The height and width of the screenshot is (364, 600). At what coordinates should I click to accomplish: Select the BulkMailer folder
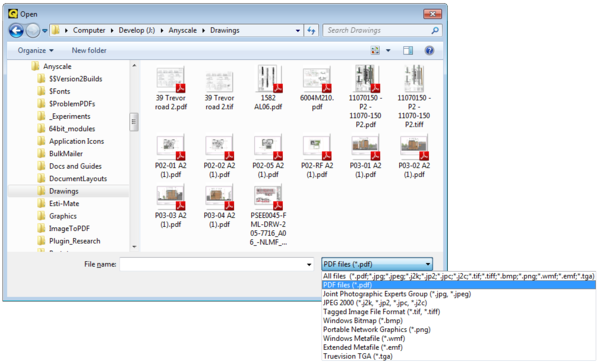coord(66,153)
